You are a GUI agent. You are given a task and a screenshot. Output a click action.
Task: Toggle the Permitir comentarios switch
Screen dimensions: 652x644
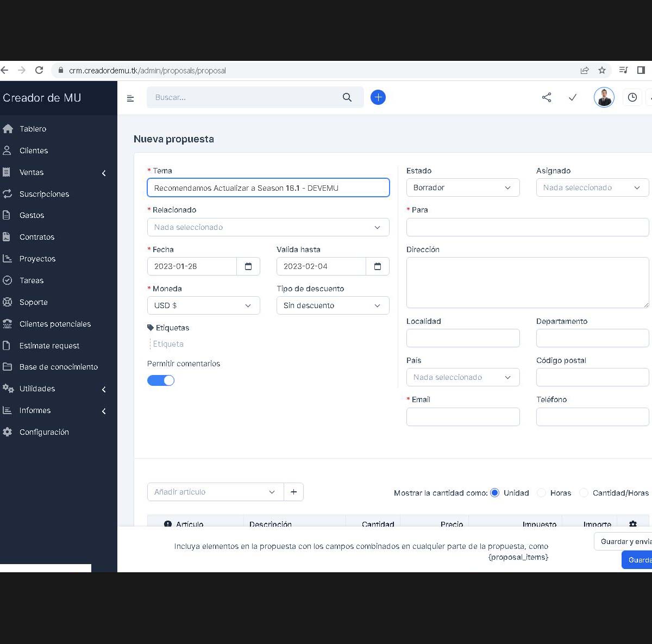[161, 380]
